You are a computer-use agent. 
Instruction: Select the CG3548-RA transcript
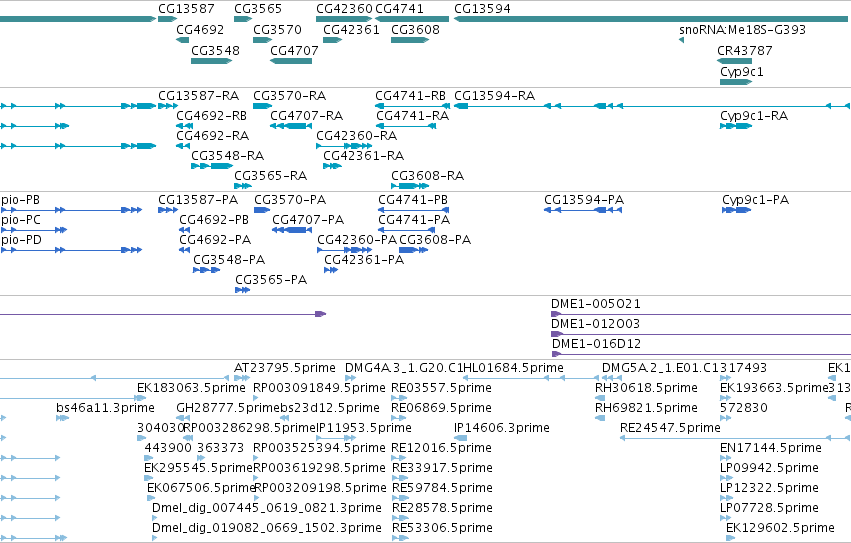212,166
